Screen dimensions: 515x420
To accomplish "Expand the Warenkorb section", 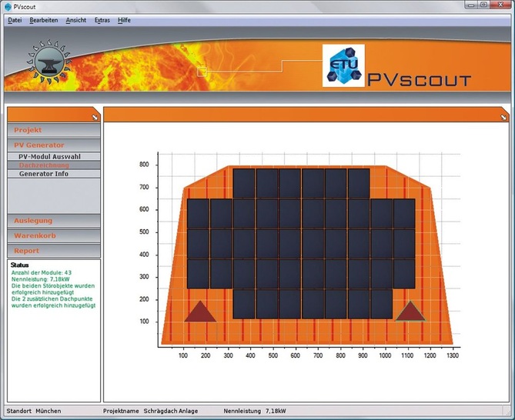I will tap(54, 235).
